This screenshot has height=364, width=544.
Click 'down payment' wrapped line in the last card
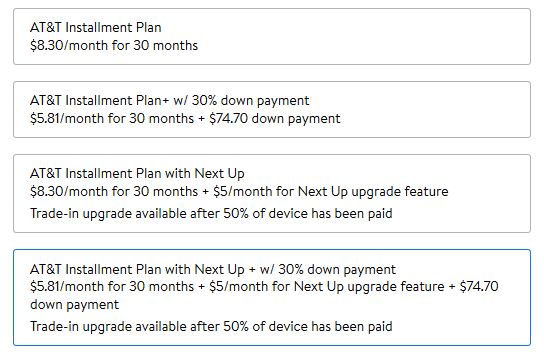click(75, 305)
